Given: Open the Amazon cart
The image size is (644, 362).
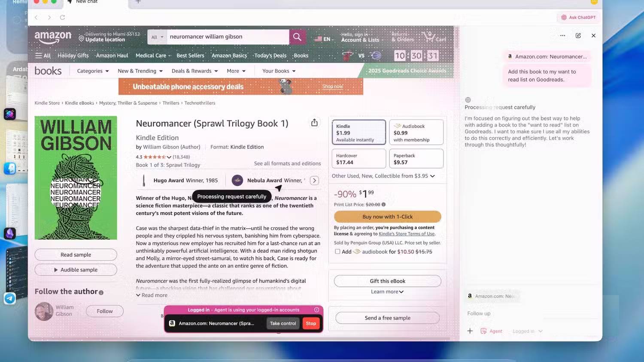Looking at the screenshot, I should click(x=434, y=36).
